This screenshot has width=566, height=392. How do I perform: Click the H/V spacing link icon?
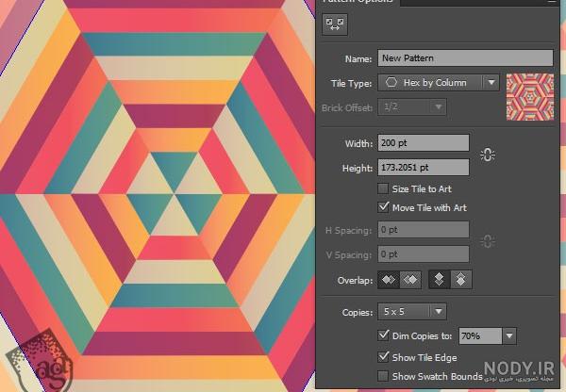pos(488,241)
